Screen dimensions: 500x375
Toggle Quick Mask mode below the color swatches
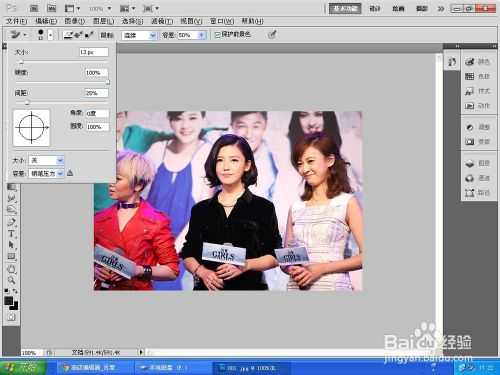coord(11,317)
